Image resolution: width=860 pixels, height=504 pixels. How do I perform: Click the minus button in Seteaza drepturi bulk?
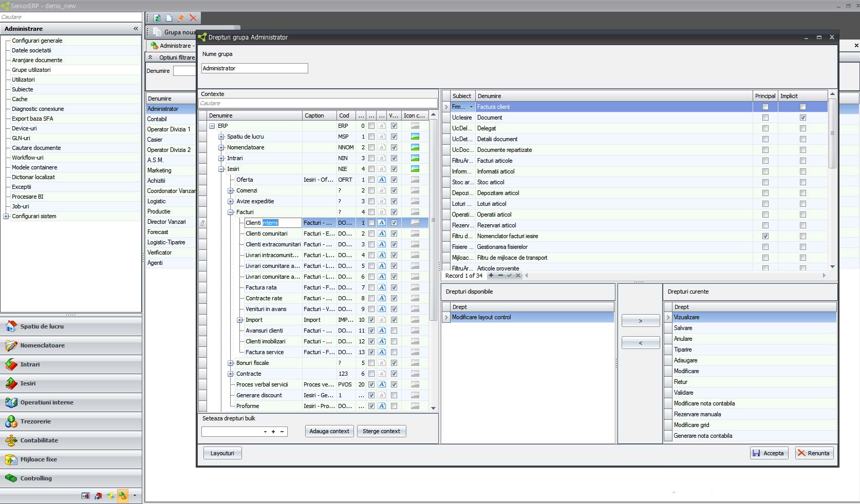(282, 432)
